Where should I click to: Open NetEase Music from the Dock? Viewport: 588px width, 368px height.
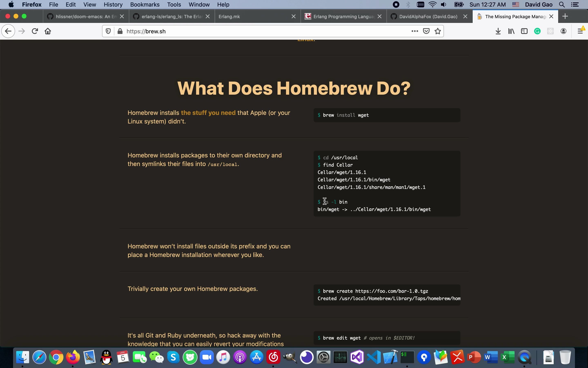[x=273, y=357]
